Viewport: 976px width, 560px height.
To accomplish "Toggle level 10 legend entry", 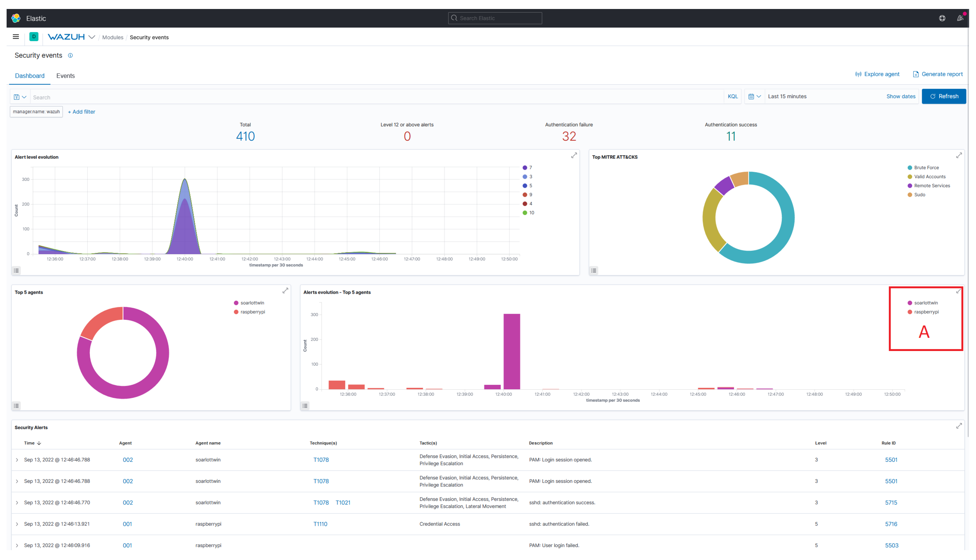I will [x=531, y=213].
